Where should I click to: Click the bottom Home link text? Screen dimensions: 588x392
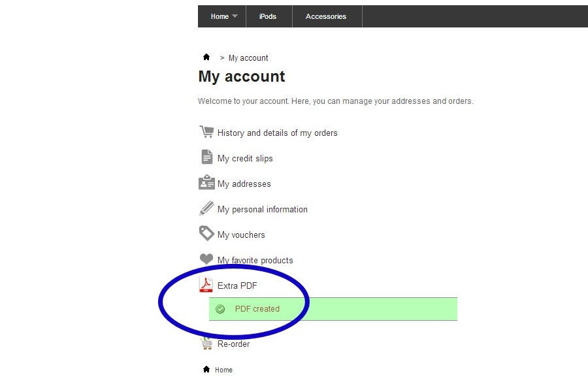[224, 370]
